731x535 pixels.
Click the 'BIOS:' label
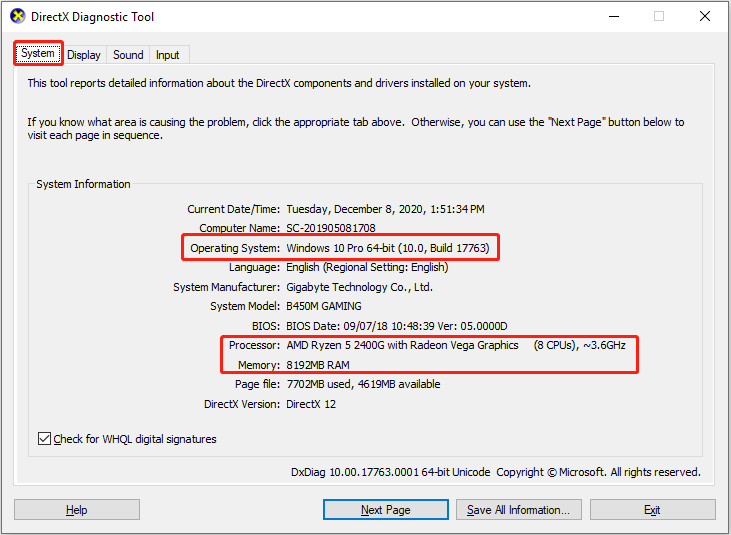(266, 326)
